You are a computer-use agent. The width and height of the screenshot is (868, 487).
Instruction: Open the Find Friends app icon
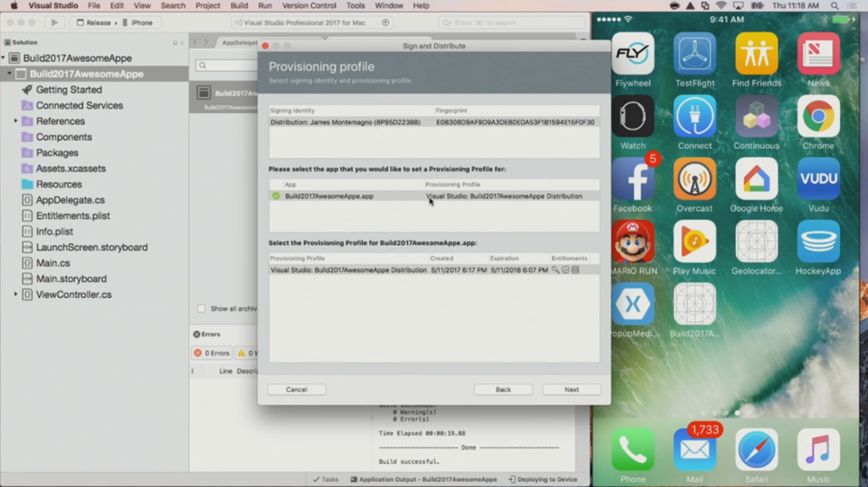pyautogui.click(x=756, y=53)
